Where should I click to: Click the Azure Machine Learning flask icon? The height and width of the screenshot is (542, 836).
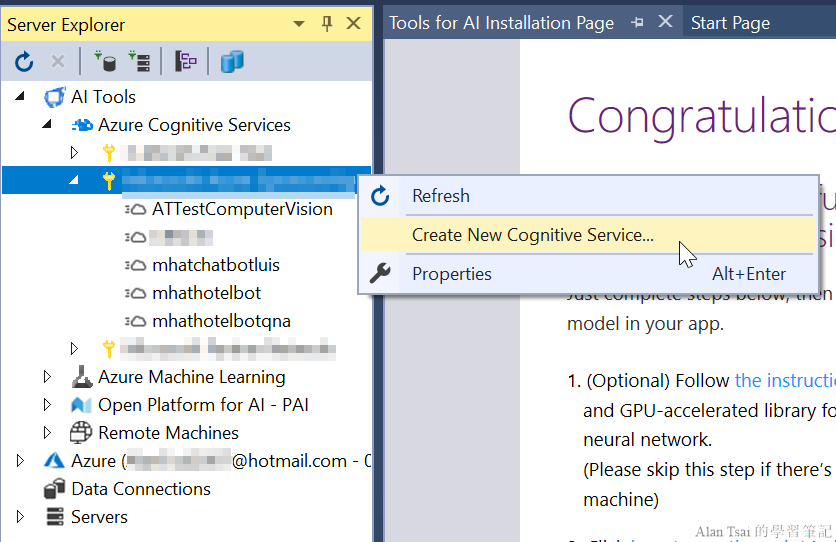[x=82, y=376]
